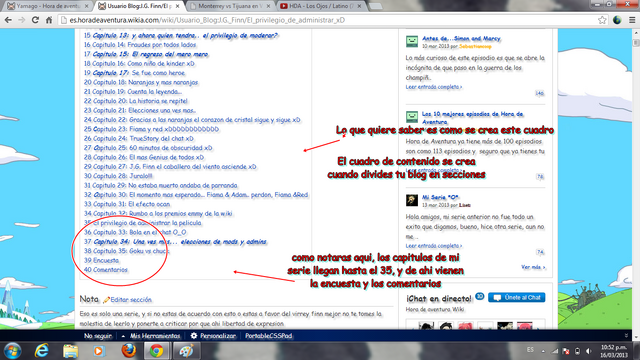Image resolution: width=640 pixels, height=360 pixels.
Task: Open PortableCSSPad in the bottom toolbar
Action: point(269,336)
